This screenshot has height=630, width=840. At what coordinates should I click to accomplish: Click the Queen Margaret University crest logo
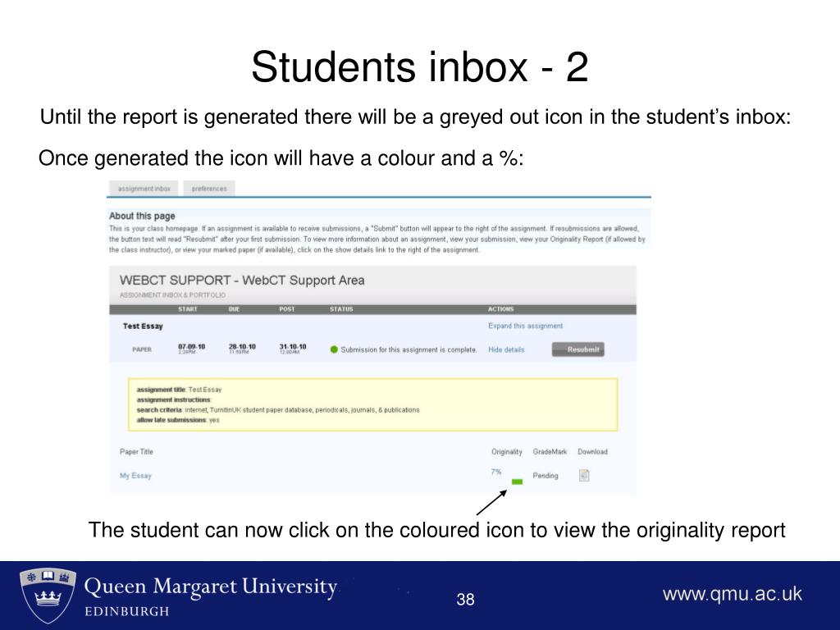pos(48,596)
